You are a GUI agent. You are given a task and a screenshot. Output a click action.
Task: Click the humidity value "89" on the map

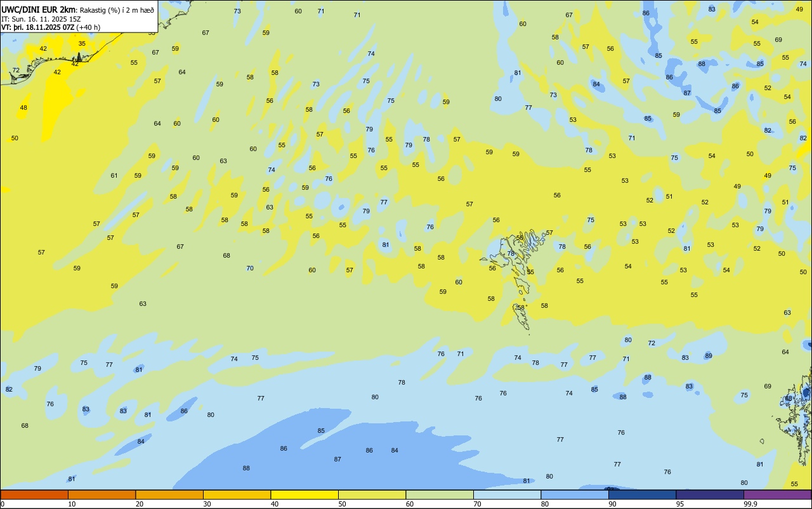tap(709, 356)
